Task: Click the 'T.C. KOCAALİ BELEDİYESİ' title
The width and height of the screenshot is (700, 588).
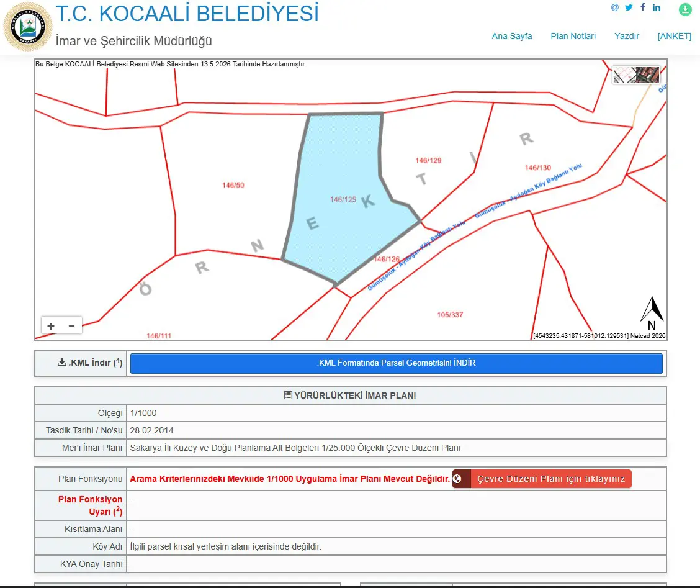Action: coord(187,14)
